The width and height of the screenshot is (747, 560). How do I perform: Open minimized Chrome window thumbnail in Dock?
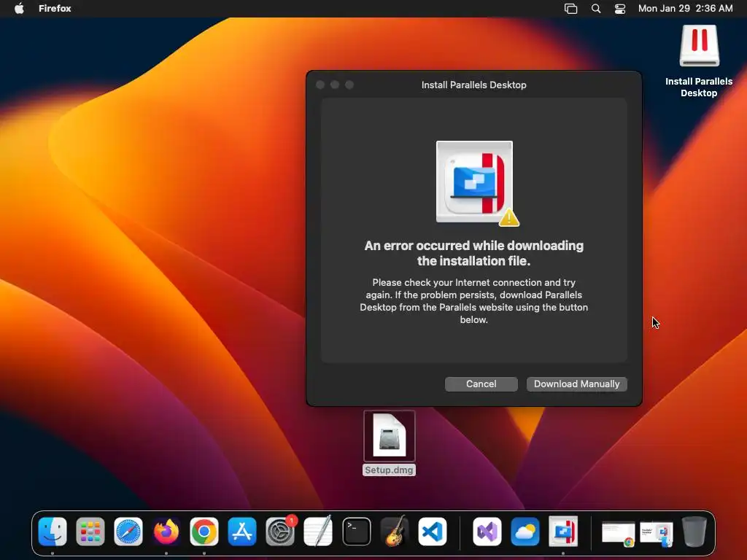pyautogui.click(x=619, y=533)
